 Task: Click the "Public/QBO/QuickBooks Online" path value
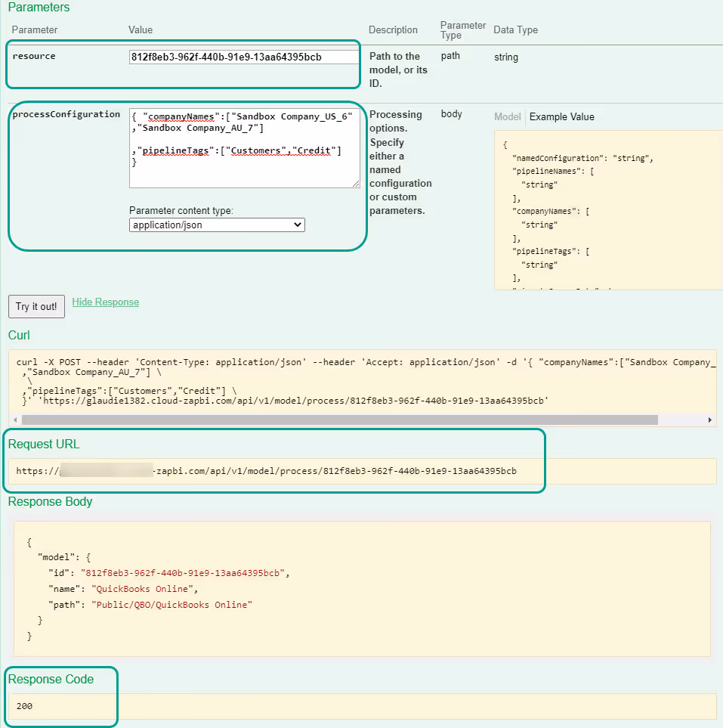[x=171, y=604]
